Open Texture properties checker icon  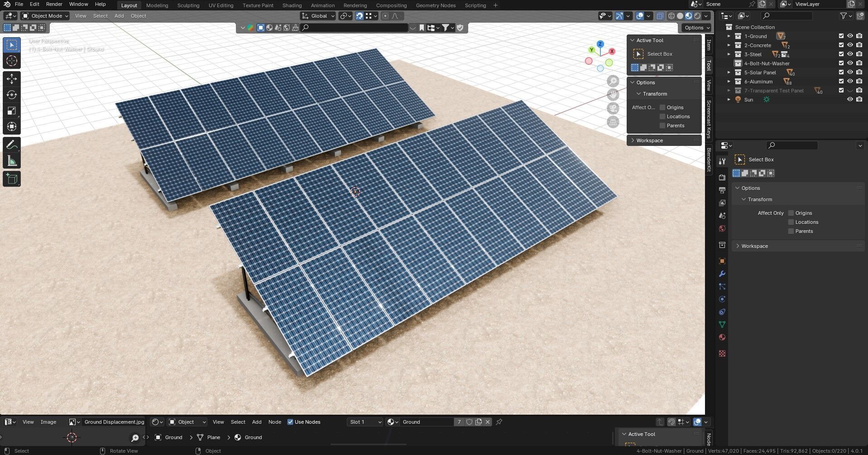coord(722,353)
